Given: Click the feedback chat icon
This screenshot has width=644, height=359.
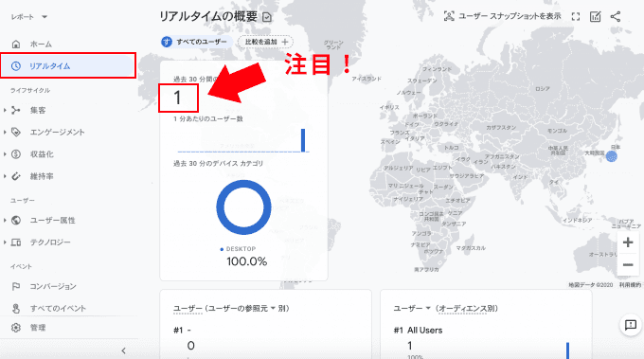Looking at the screenshot, I should tap(630, 325).
